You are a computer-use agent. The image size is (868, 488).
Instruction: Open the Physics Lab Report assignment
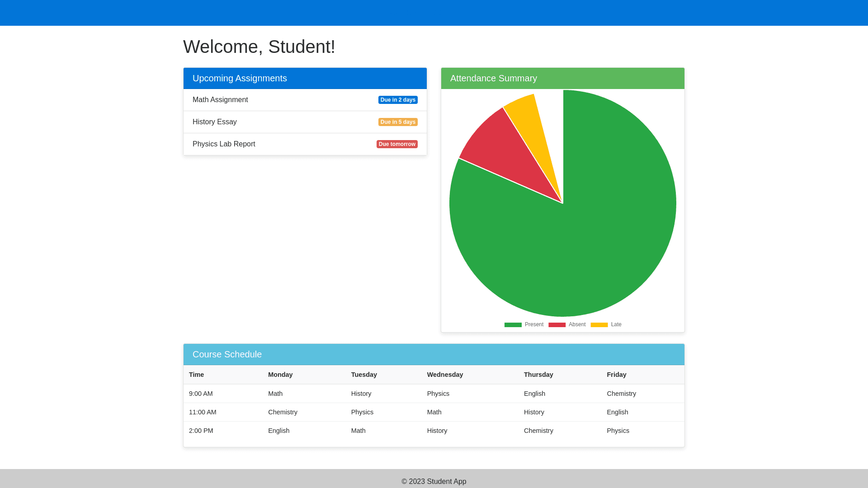point(224,144)
